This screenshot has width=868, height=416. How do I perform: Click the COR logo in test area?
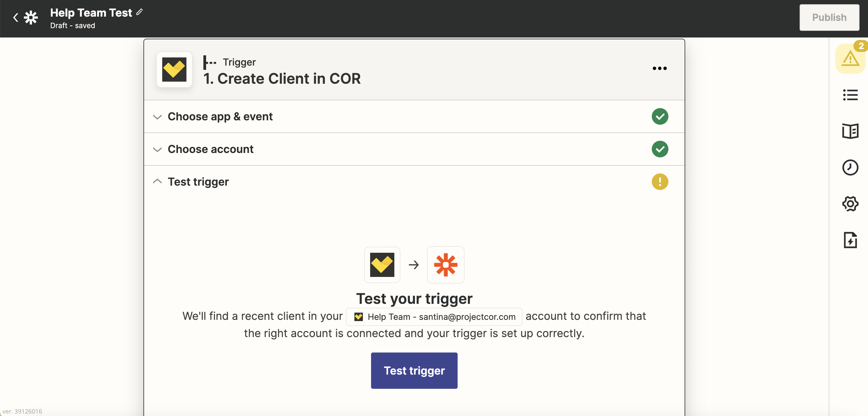coord(382,265)
